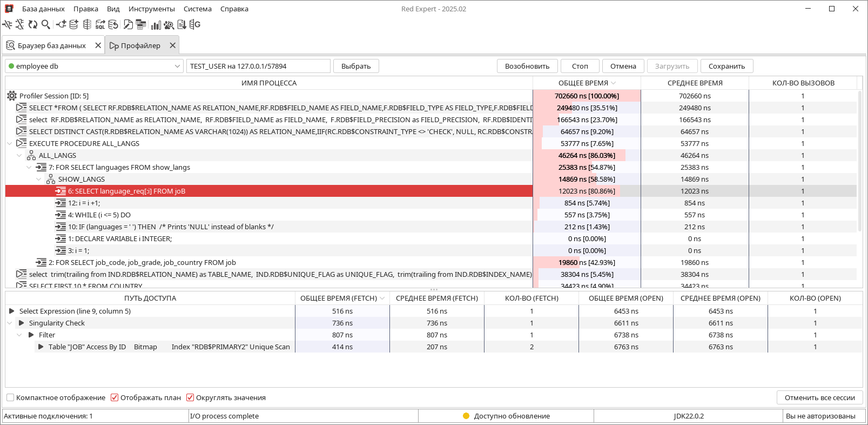This screenshot has height=425, width=868.
Task: Click the SQL script export toolbar icon
Action: [100, 24]
